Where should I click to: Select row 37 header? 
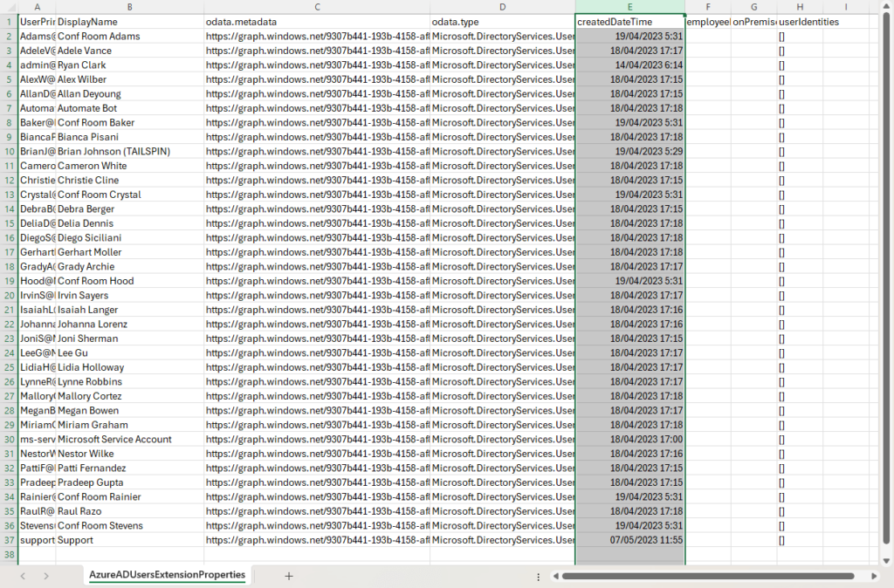click(9, 540)
